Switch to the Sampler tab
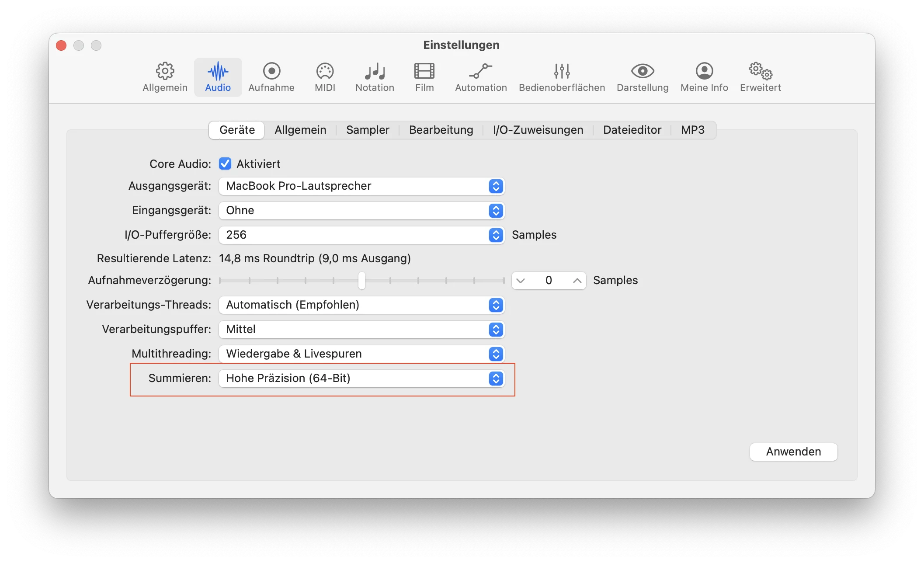The width and height of the screenshot is (924, 563). point(368,130)
